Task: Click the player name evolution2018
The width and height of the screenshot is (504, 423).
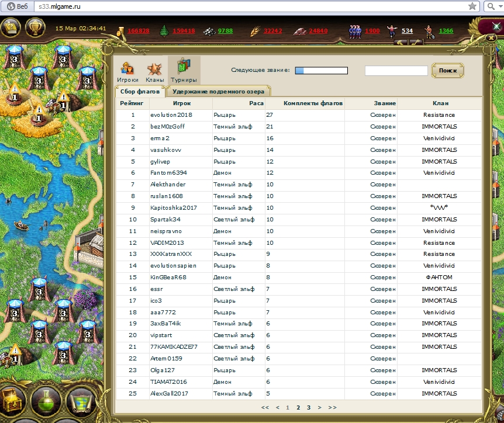Action: pyautogui.click(x=171, y=115)
